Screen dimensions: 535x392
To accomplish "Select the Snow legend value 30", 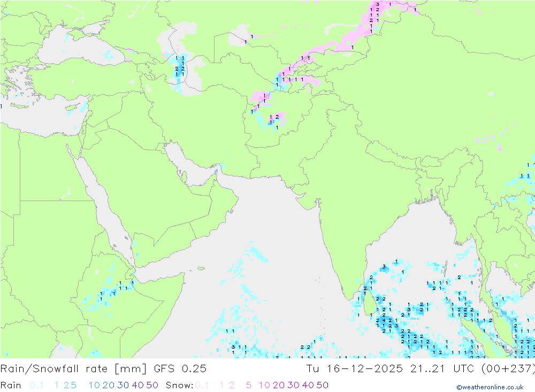I will click(x=293, y=385).
